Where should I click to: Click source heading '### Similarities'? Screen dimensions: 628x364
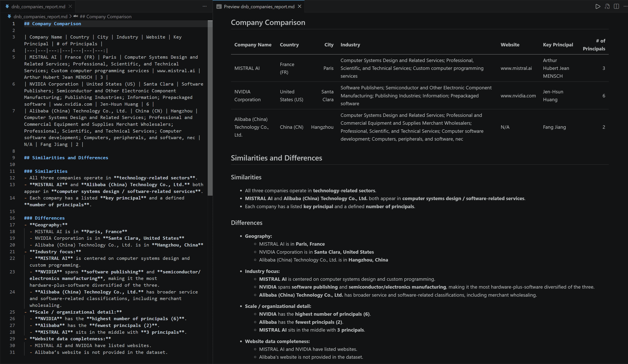click(x=46, y=171)
